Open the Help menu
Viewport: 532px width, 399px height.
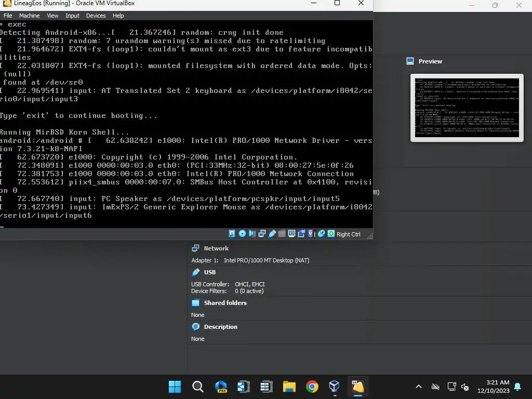pos(118,16)
